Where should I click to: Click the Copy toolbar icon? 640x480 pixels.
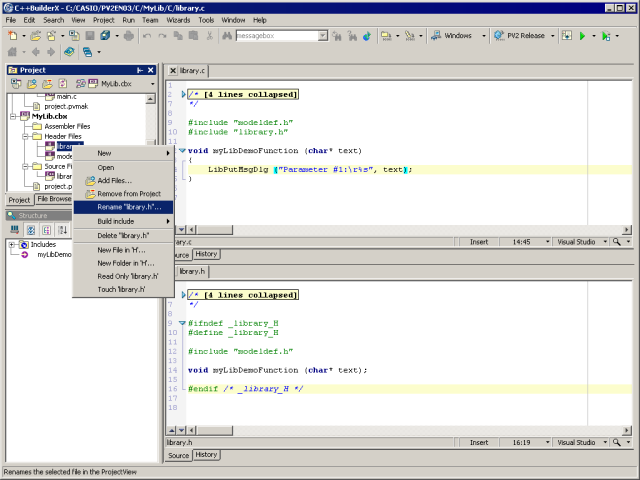[178, 36]
